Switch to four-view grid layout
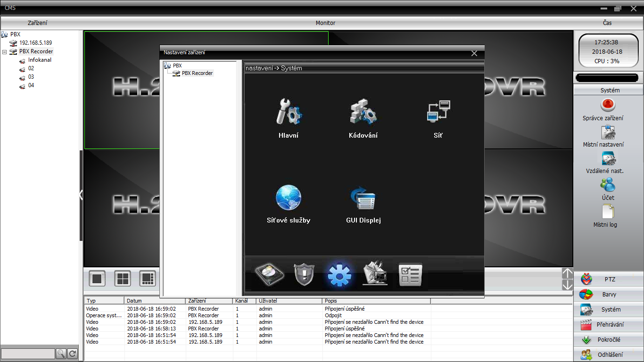Screen dimensions: 644x362 pyautogui.click(x=123, y=279)
